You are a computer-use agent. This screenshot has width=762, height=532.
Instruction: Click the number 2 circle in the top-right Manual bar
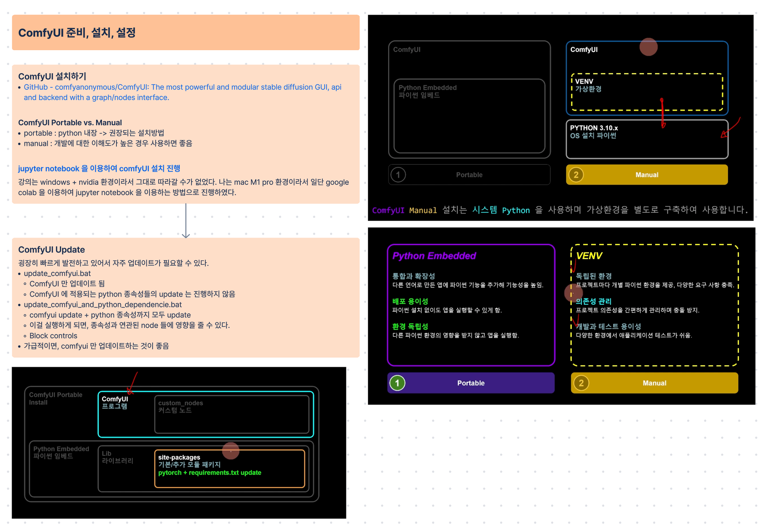[576, 175]
